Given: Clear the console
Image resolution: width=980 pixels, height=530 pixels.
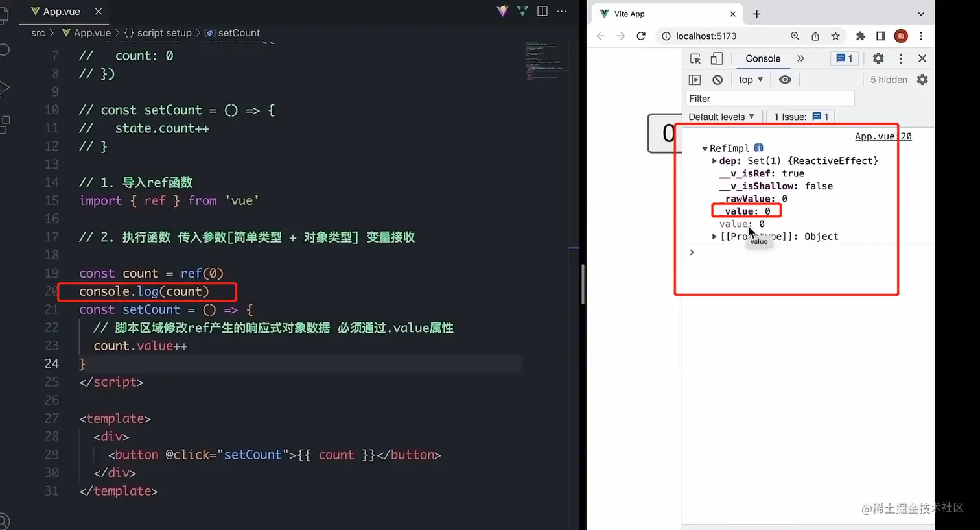Looking at the screenshot, I should (717, 80).
